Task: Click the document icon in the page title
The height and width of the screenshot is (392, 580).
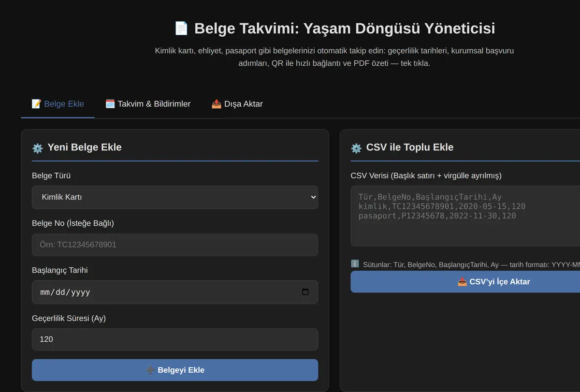Action: (181, 28)
